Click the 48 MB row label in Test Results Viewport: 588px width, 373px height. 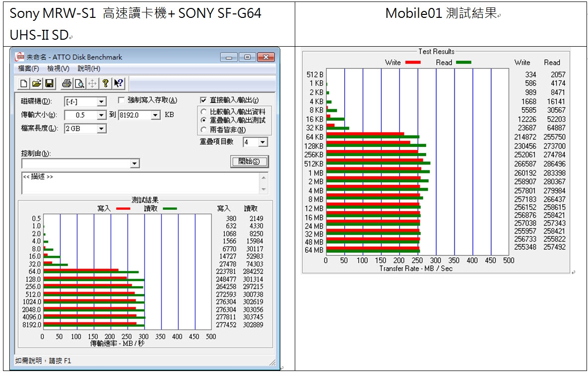click(314, 242)
